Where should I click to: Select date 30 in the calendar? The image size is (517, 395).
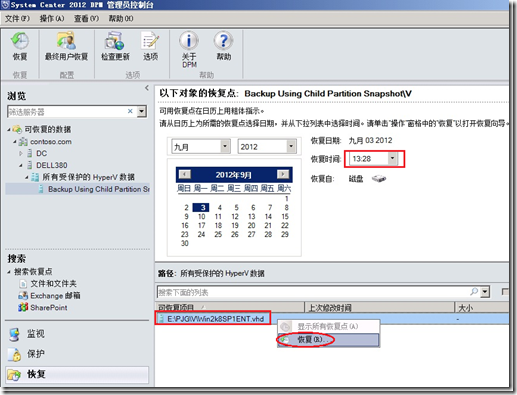point(185,244)
